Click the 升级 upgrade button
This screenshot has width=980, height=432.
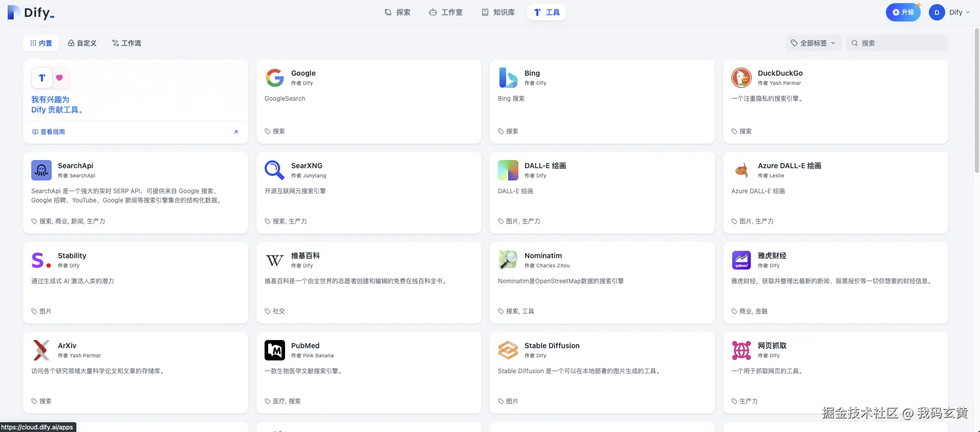tap(903, 12)
